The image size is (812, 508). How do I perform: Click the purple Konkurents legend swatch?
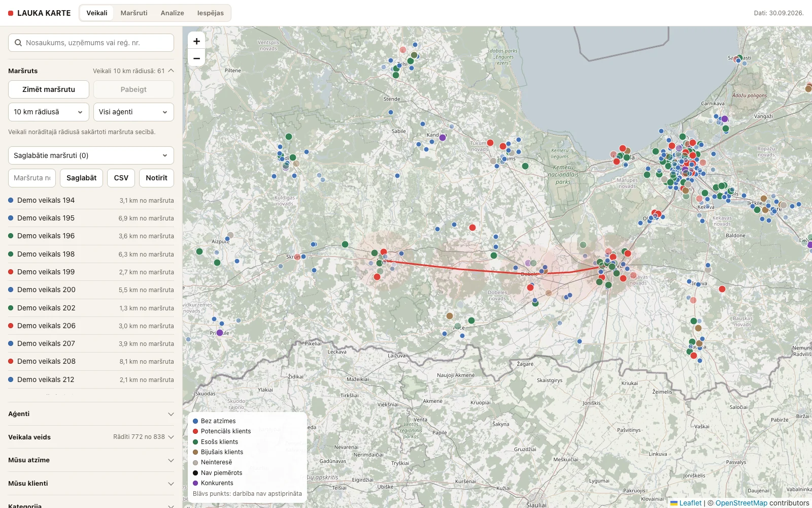click(x=195, y=483)
